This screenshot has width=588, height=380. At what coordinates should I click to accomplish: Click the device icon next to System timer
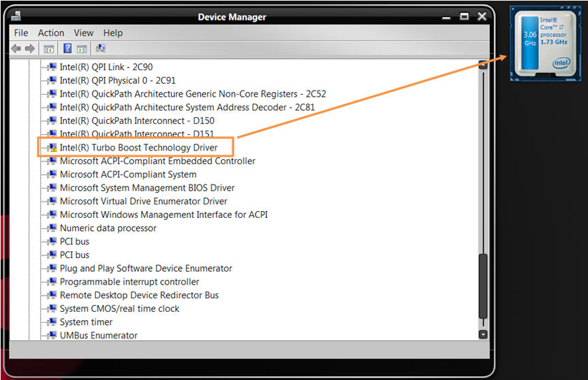[53, 322]
